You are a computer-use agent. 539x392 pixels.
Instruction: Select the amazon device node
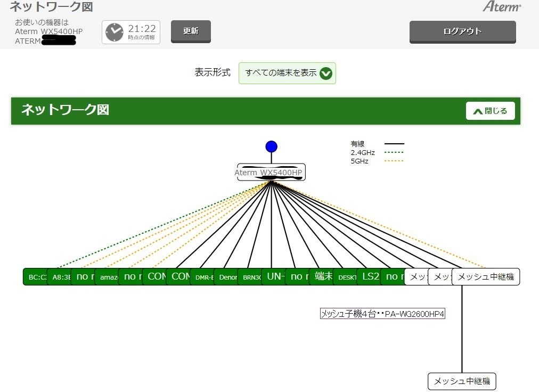107,277
